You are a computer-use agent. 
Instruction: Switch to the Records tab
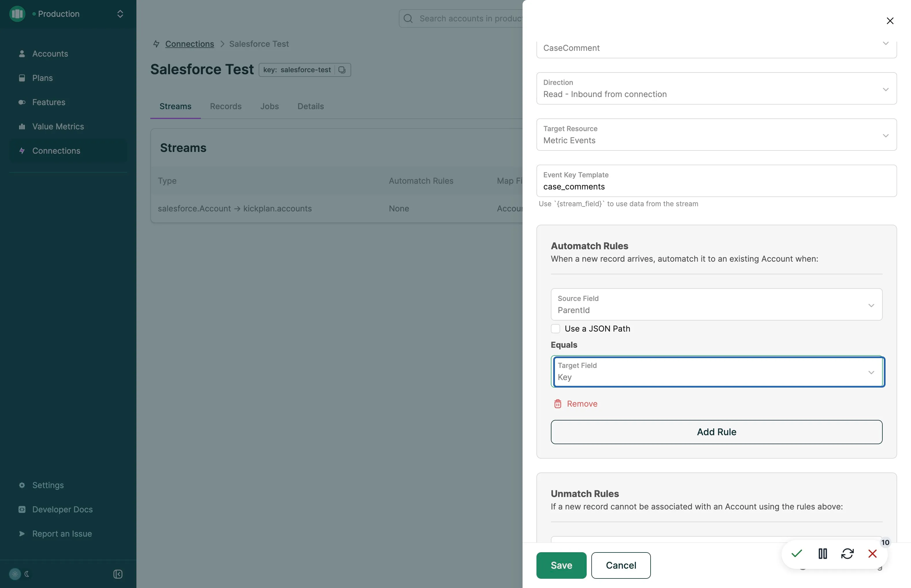point(225,106)
